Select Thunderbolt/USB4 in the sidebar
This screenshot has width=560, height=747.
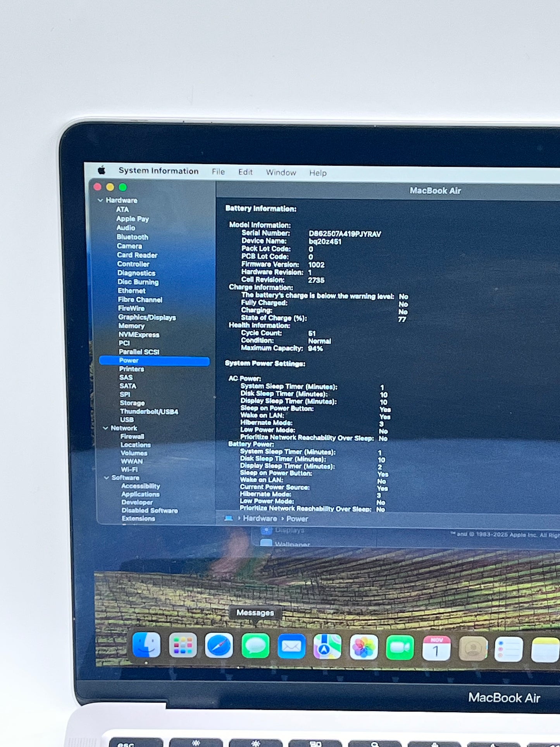click(x=149, y=411)
